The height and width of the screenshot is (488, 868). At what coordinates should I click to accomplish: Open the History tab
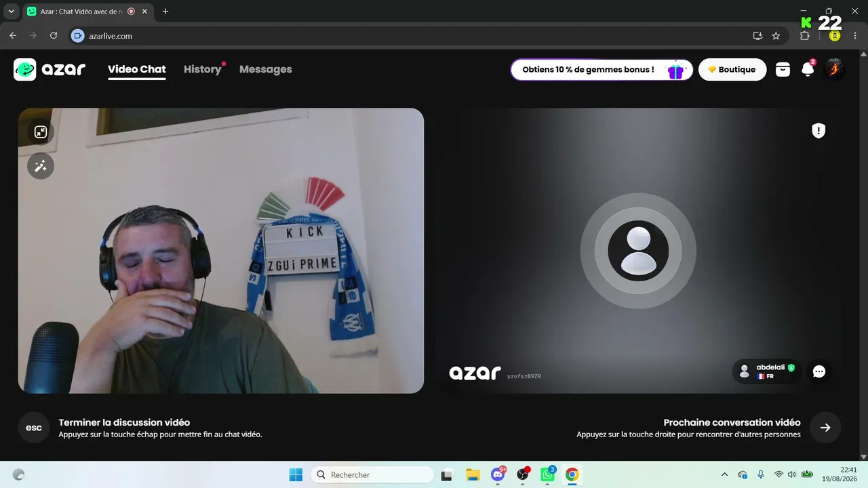[x=203, y=69]
